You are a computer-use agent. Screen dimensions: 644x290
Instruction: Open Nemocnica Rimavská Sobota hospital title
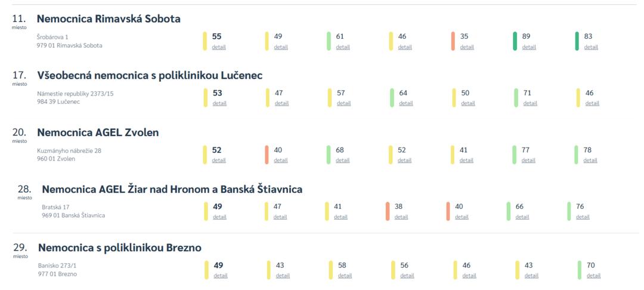click(109, 18)
